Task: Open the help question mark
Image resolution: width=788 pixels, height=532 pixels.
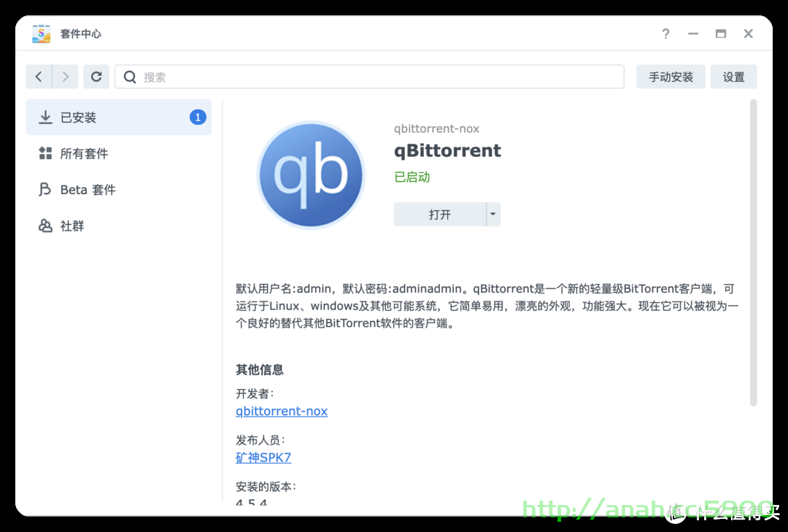Action: point(665,34)
